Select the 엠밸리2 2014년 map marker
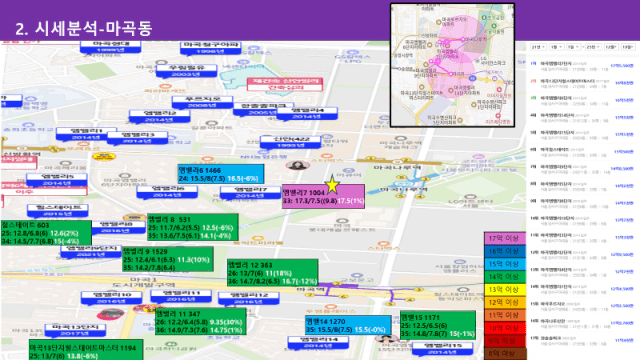The width and height of the screenshot is (640, 360). [x=160, y=116]
